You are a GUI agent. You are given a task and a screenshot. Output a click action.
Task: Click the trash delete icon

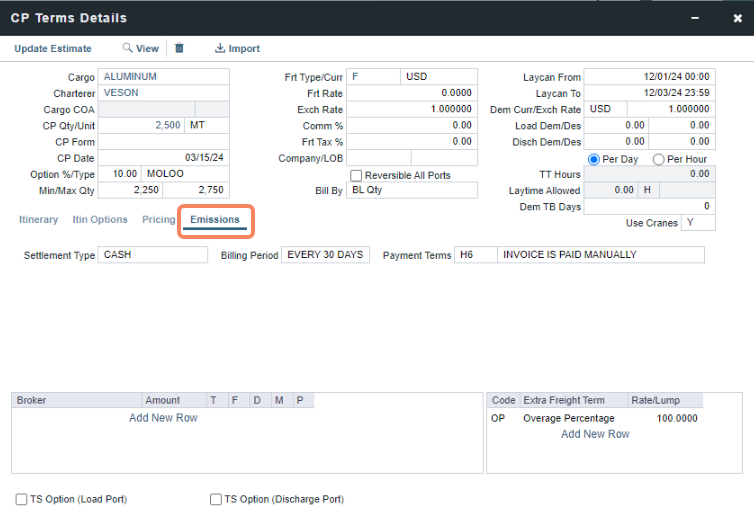tap(179, 48)
